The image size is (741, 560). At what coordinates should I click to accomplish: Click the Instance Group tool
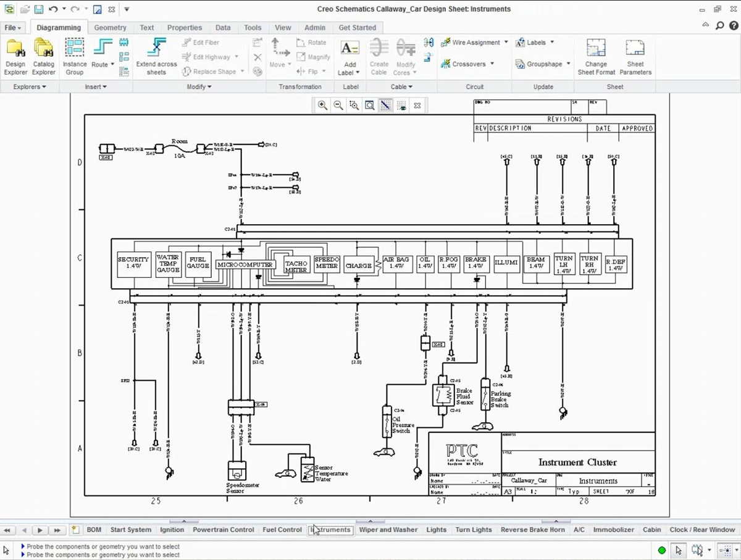coord(75,56)
